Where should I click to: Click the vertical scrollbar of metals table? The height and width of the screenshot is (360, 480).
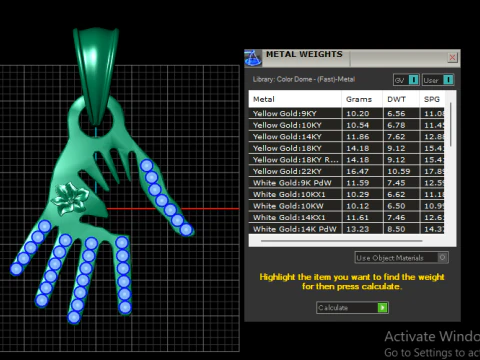tap(451, 124)
